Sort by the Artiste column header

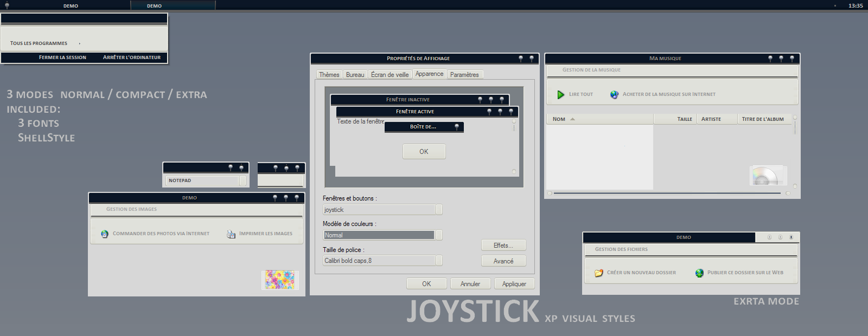(x=717, y=119)
